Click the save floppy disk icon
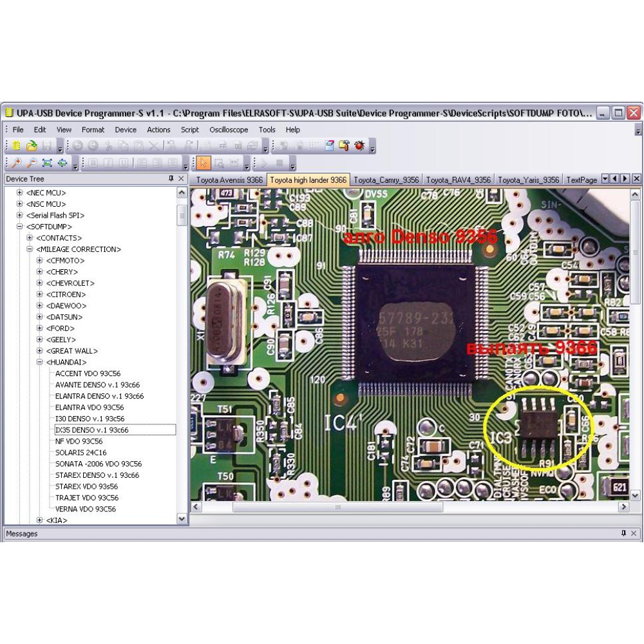The width and height of the screenshot is (644, 644). coord(47,146)
